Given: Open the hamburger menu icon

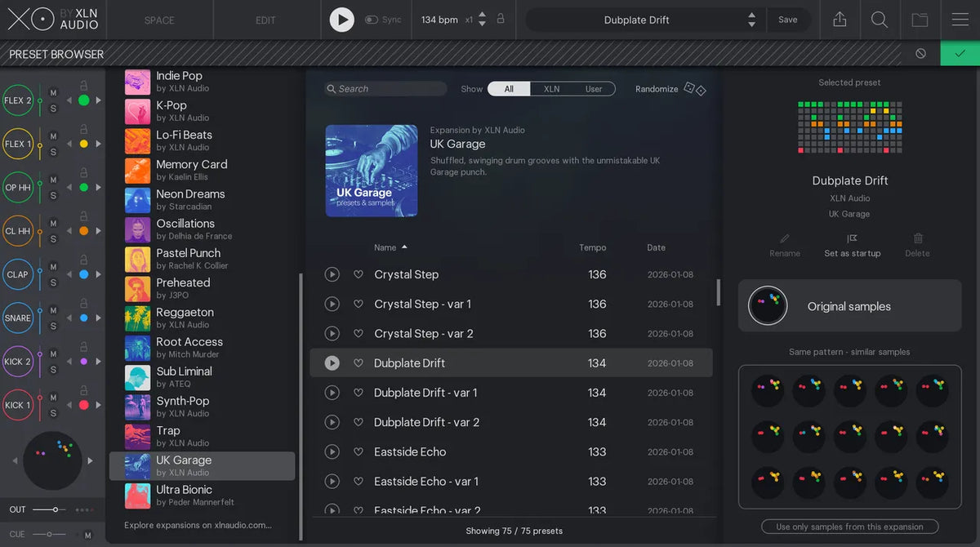Looking at the screenshot, I should 960,19.
